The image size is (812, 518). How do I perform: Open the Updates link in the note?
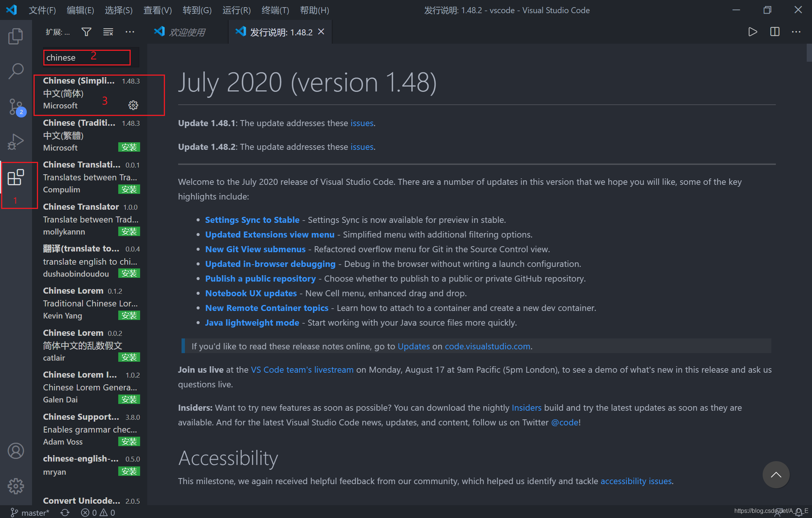pyautogui.click(x=414, y=346)
